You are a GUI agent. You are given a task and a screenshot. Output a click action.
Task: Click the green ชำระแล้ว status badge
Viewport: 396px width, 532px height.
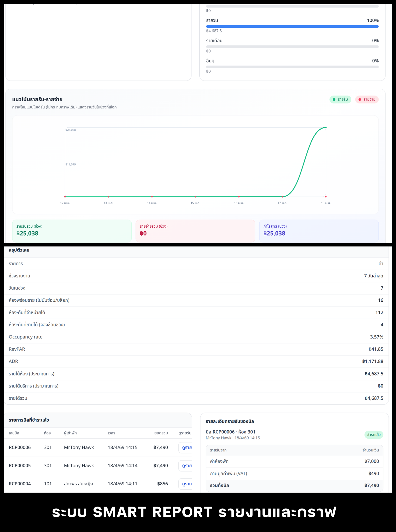(x=374, y=435)
